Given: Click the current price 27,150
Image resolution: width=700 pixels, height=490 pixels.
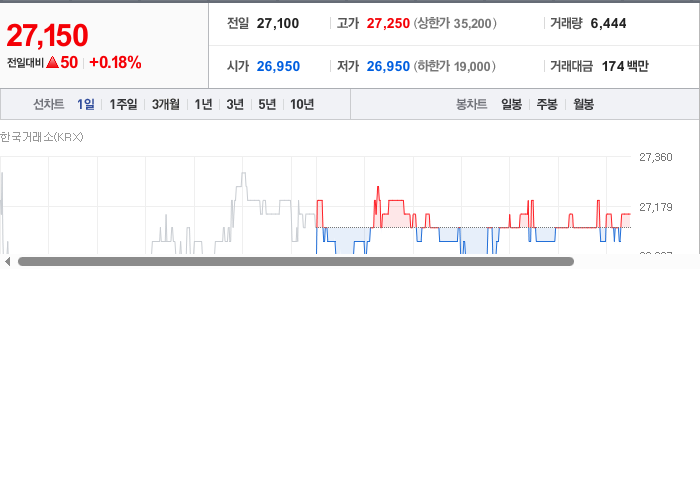Looking at the screenshot, I should click(x=47, y=35).
